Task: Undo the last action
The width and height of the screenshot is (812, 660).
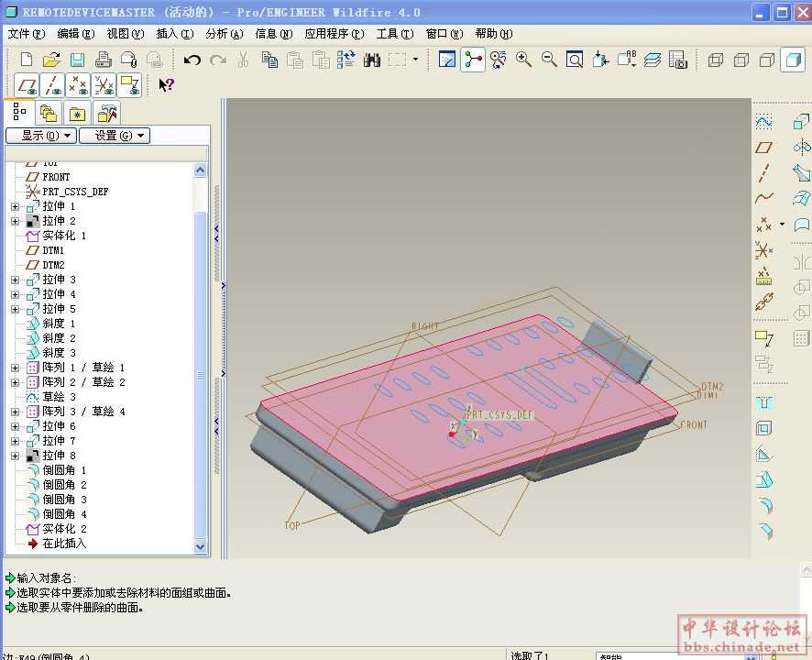Action: click(192, 60)
